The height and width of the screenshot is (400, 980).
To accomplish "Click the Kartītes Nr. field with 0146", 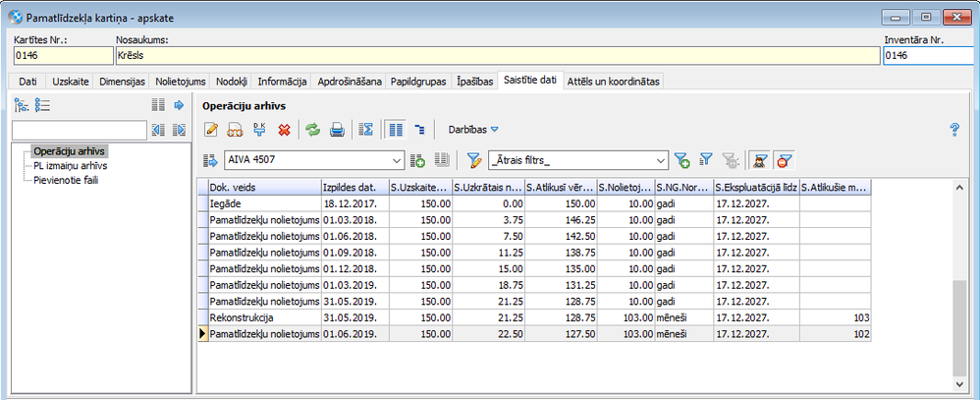I will coord(63,56).
